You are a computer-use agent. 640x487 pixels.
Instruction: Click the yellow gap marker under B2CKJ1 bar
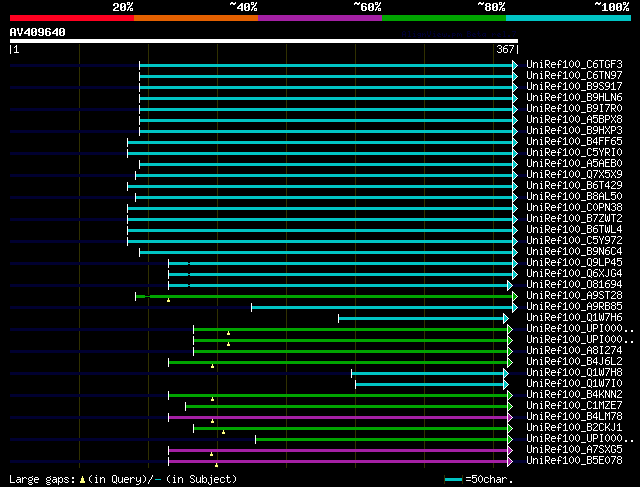click(x=223, y=432)
